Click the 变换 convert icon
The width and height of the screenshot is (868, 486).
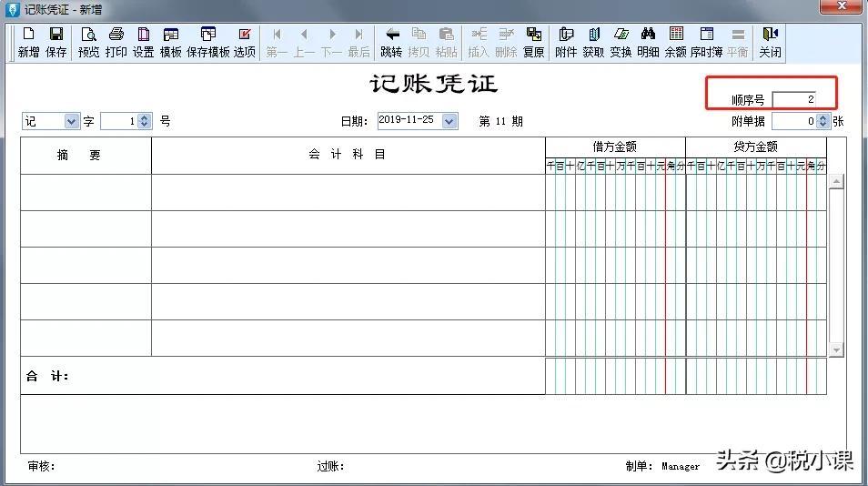(x=621, y=42)
